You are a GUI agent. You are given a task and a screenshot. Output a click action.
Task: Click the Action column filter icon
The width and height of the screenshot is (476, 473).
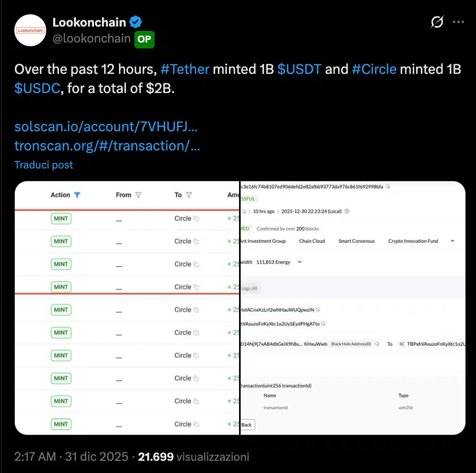pos(77,195)
